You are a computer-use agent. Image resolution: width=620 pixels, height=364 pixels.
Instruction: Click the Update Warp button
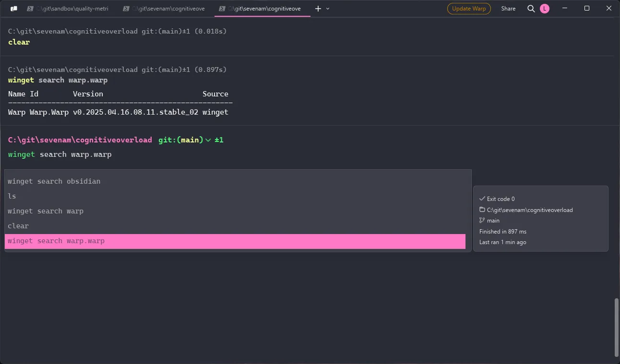(468, 9)
